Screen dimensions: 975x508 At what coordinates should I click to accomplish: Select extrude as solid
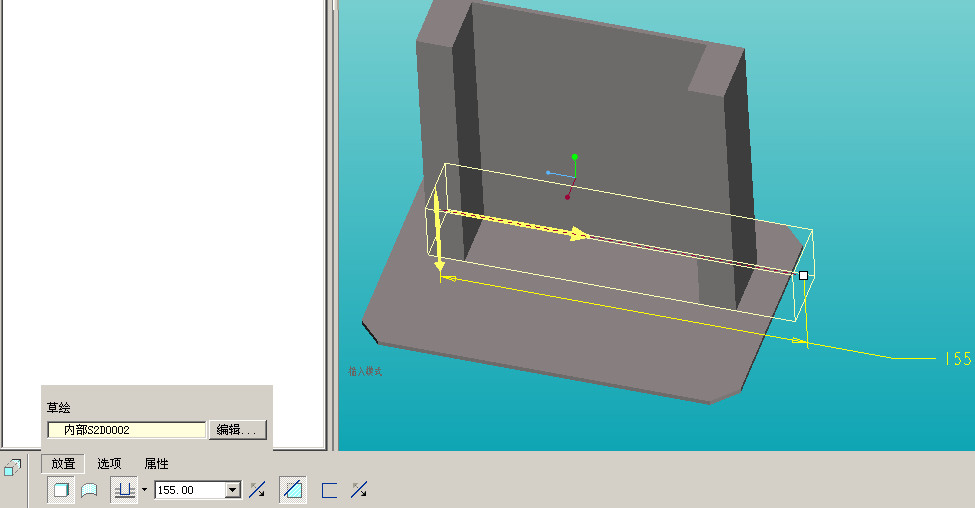coord(61,490)
